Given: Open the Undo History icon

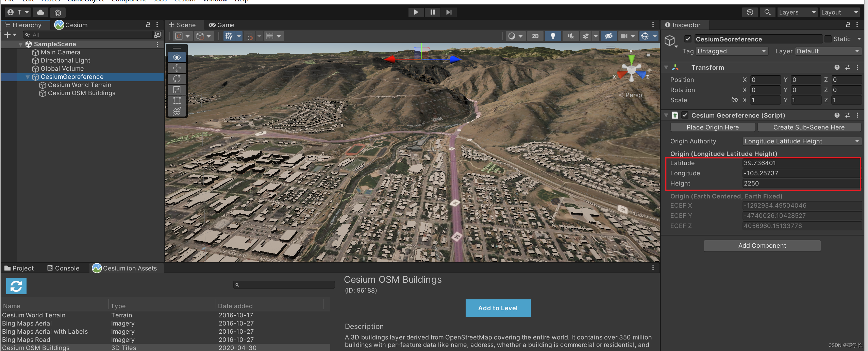Looking at the screenshot, I should click(x=750, y=12).
